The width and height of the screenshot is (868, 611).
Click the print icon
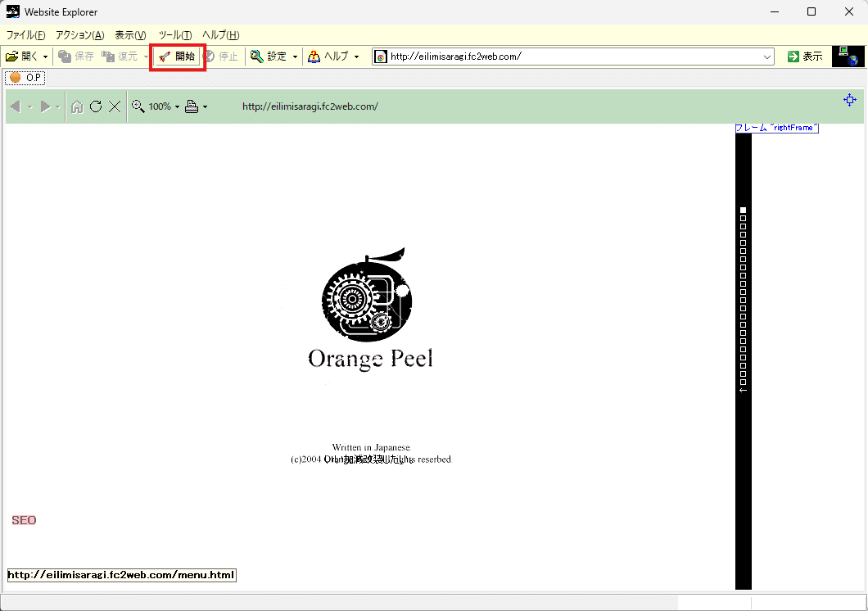(192, 106)
